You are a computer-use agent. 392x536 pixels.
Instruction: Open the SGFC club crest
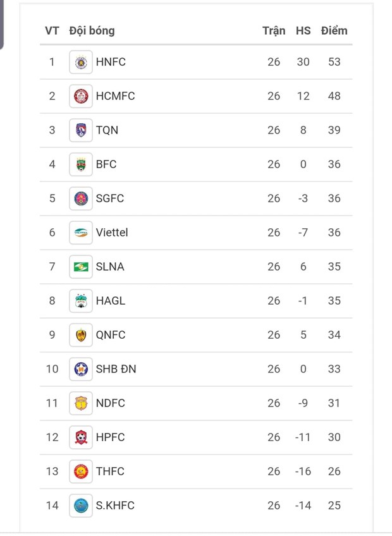[81, 198]
